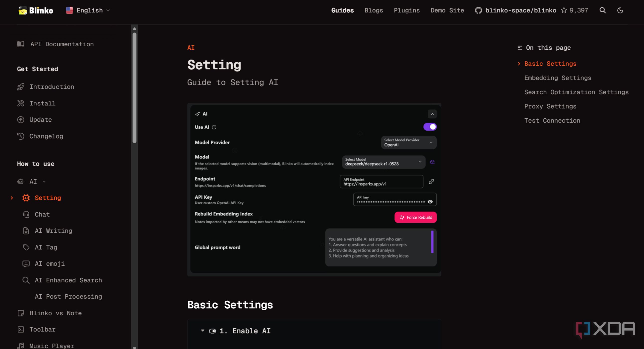Open the Toolbar terminal icon page
Image resolution: width=644 pixels, height=349 pixels.
[20, 330]
